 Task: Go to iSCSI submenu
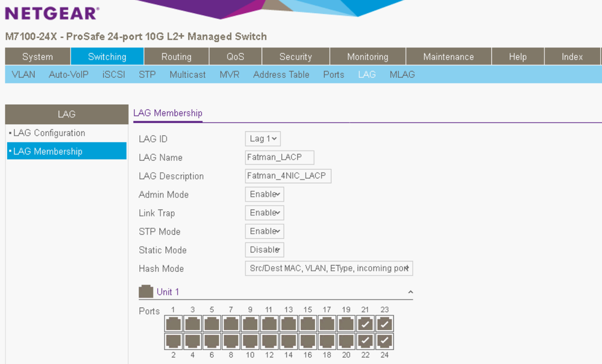point(114,75)
